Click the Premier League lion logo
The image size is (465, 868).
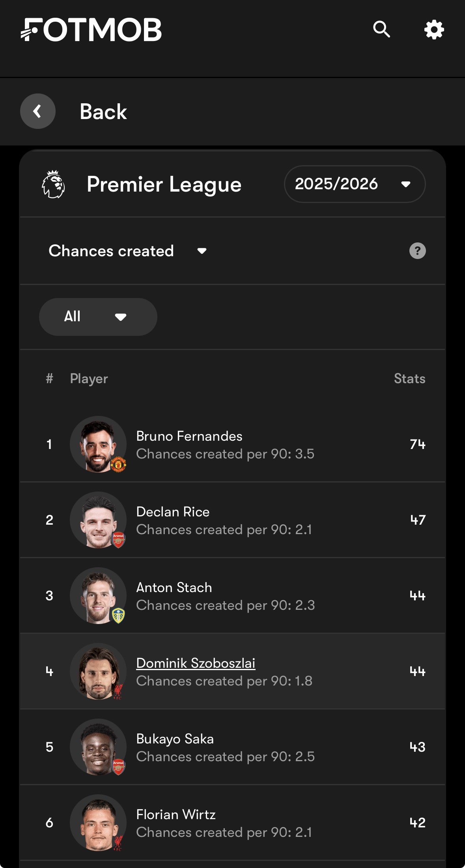[53, 184]
